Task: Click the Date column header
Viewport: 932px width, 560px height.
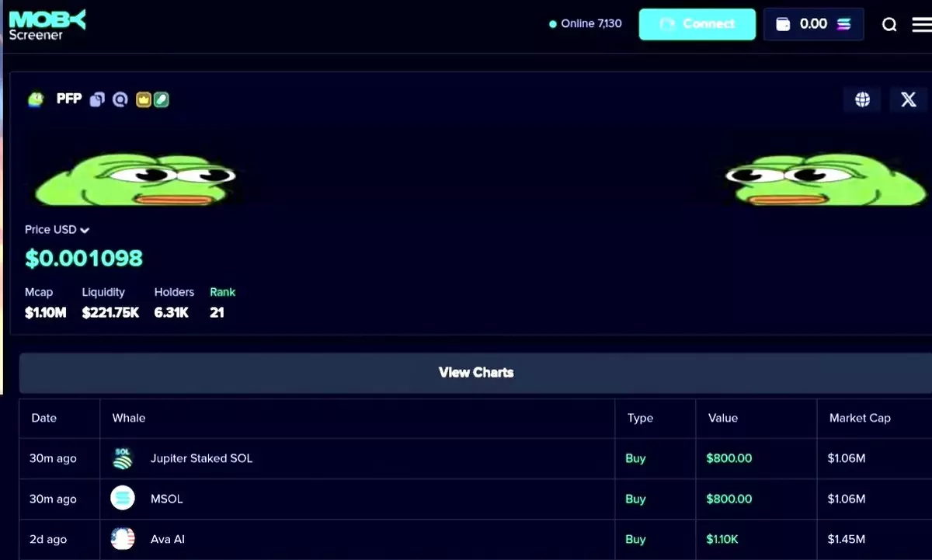Action: pos(44,418)
